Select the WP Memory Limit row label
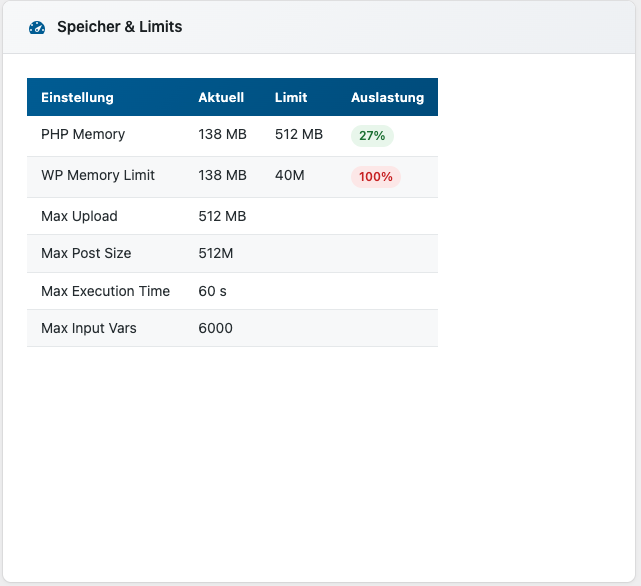The width and height of the screenshot is (641, 586). (x=98, y=176)
